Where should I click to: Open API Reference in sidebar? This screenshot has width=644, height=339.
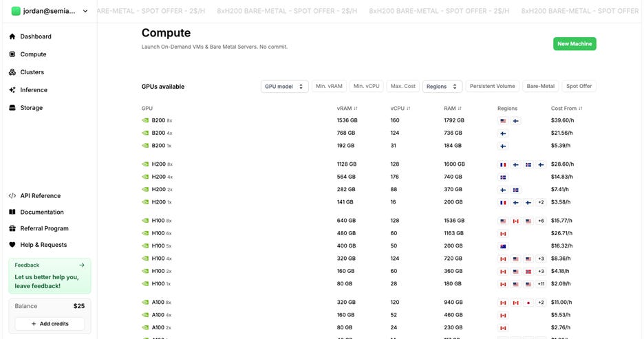(x=40, y=196)
